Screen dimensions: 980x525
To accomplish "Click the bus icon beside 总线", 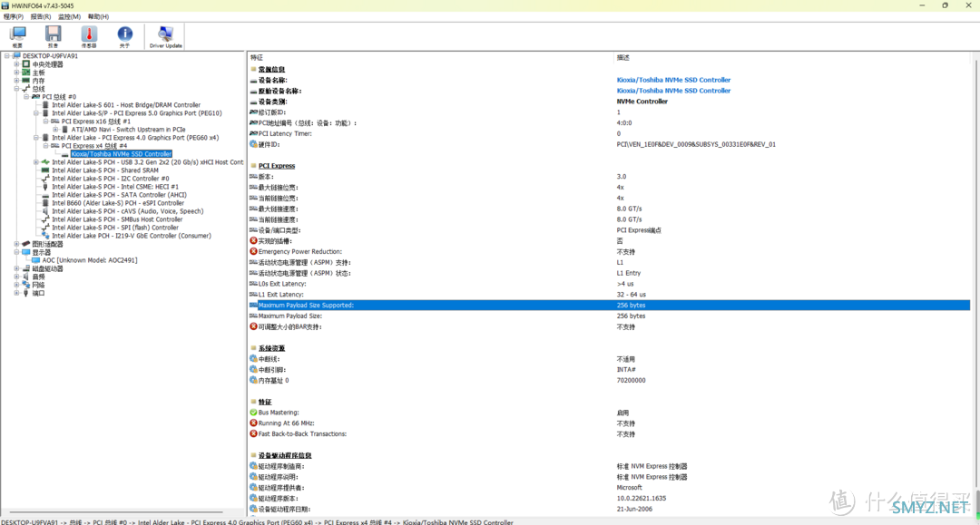I will pyautogui.click(x=26, y=89).
